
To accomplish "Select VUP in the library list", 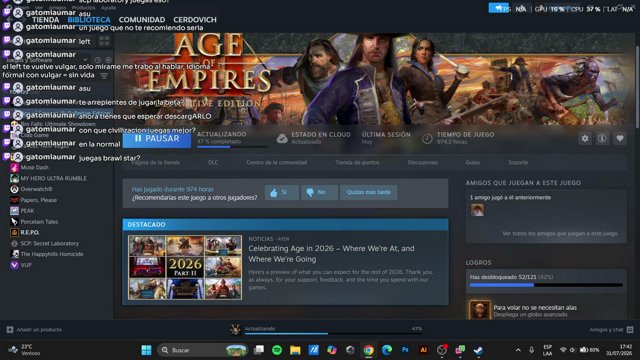I will coord(26,265).
